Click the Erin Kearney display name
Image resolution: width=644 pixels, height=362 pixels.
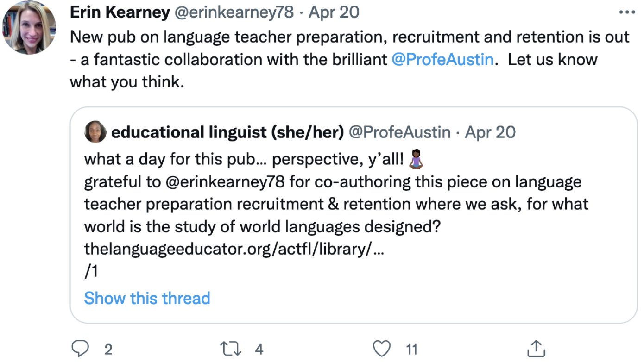coord(120,13)
